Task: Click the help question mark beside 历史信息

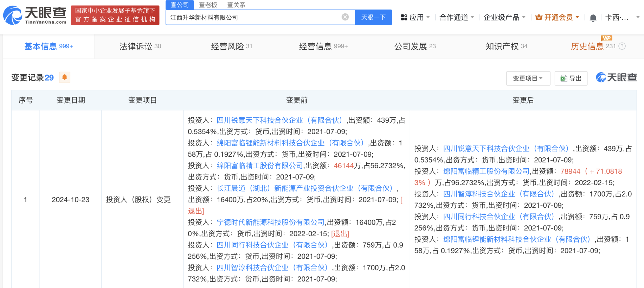Action: [x=622, y=46]
